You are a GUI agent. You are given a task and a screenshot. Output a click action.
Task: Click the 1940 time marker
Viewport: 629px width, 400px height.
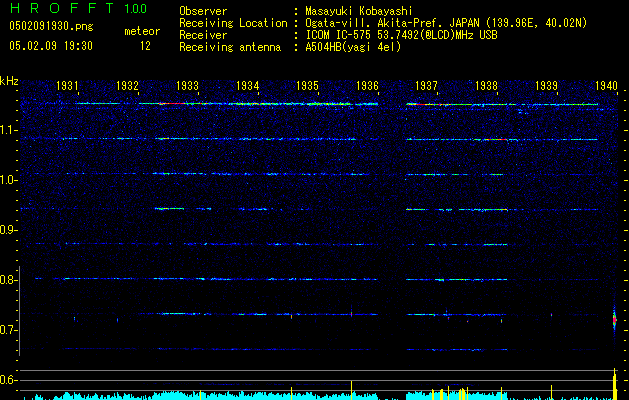606,86
